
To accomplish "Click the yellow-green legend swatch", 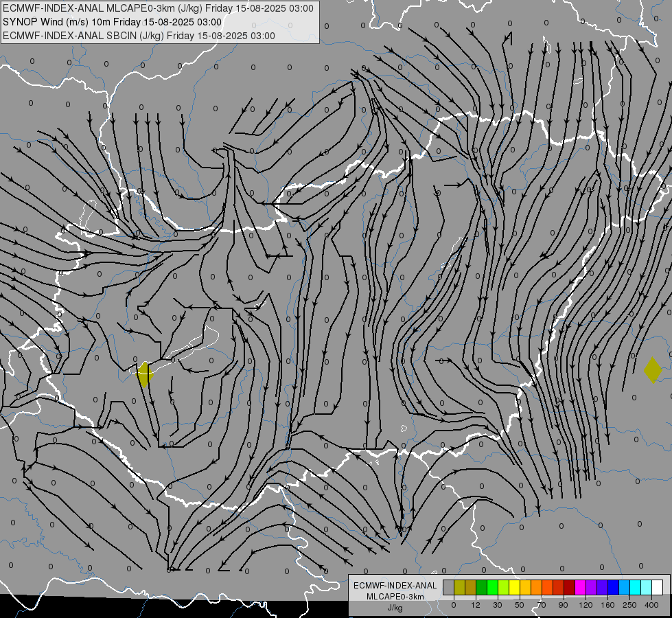I will 504,587.
